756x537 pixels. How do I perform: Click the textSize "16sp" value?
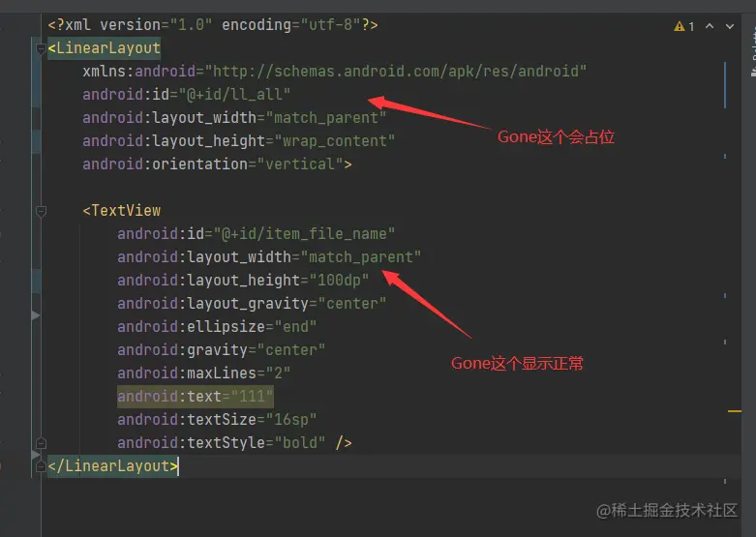291,419
